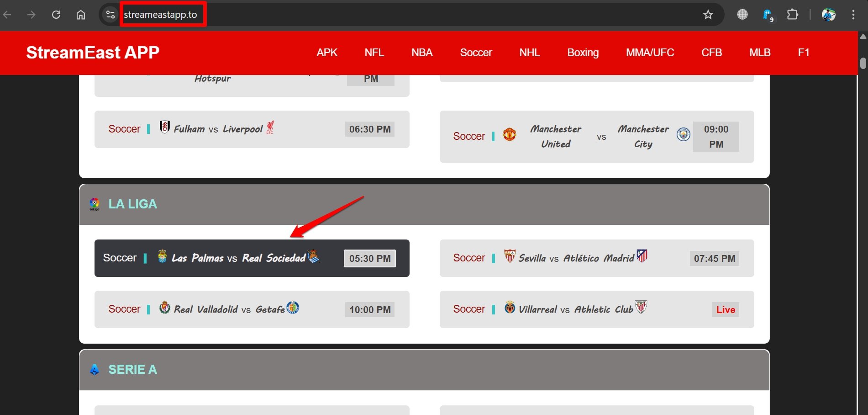Open Fulham vs Liverpool stream
Viewport: 868px width, 415px height.
point(218,129)
